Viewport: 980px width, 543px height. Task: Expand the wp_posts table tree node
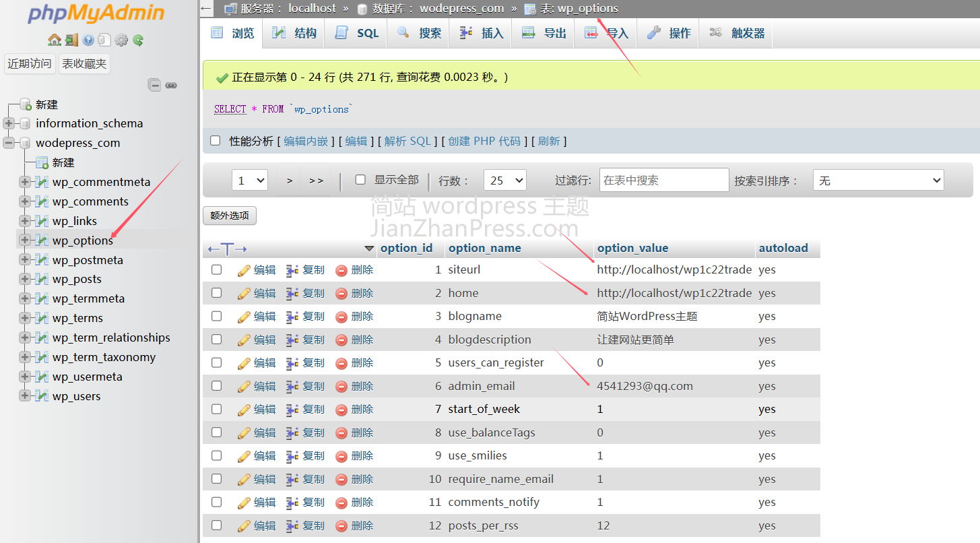25,279
